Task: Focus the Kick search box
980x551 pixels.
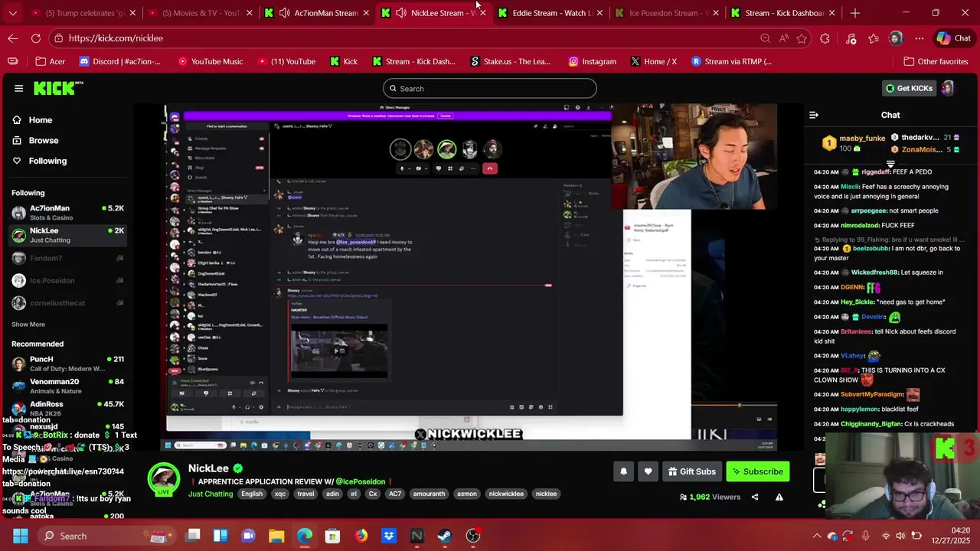Action: 490,89
